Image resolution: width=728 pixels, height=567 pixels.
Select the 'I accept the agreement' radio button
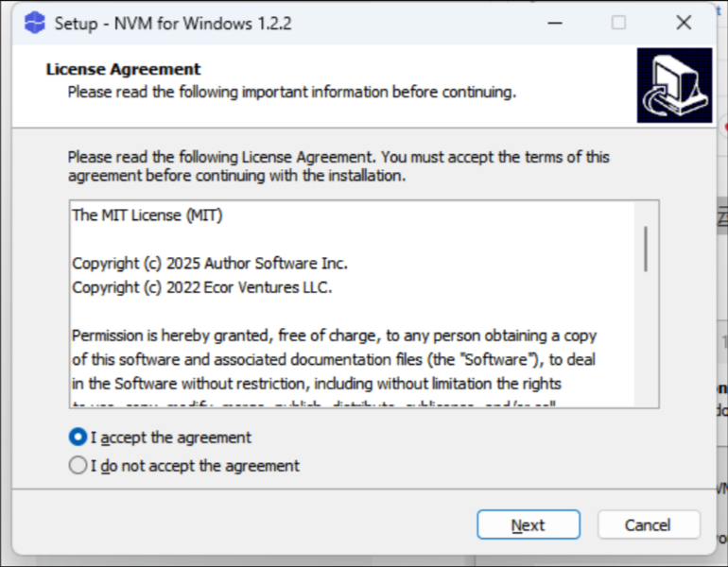(78, 438)
